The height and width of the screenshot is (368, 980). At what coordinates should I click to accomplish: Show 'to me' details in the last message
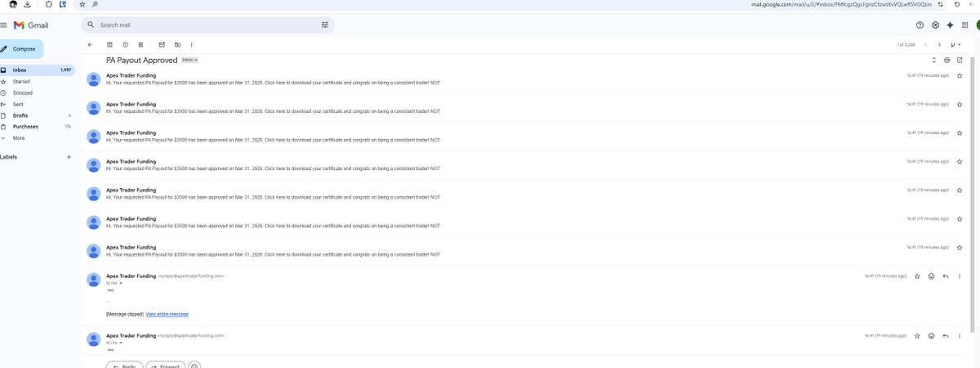120,343
